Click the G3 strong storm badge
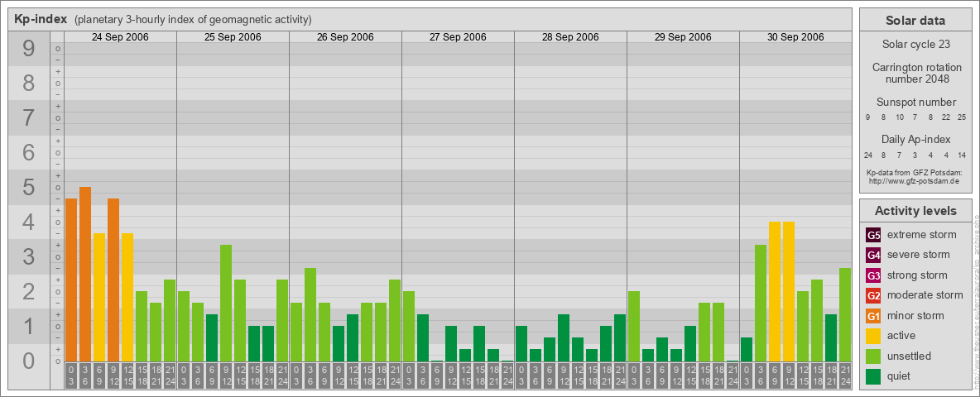This screenshot has width=980, height=397. tap(873, 275)
